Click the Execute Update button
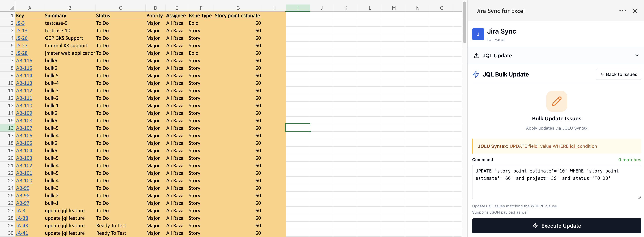This screenshot has height=237, width=644. coord(556,226)
